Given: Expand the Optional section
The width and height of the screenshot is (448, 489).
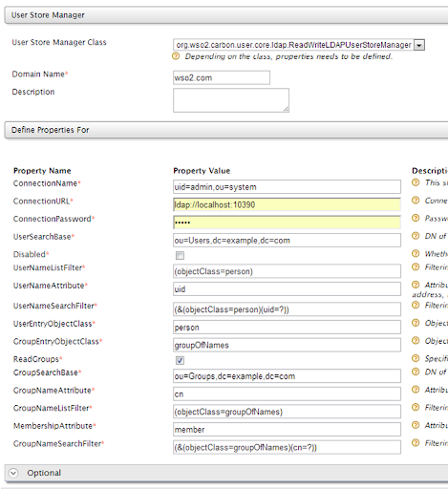Looking at the screenshot, I should (13, 473).
